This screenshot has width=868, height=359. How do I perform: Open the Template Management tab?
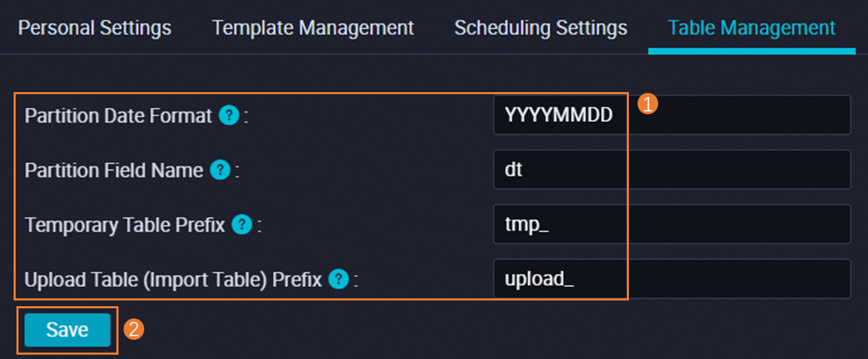(x=313, y=28)
